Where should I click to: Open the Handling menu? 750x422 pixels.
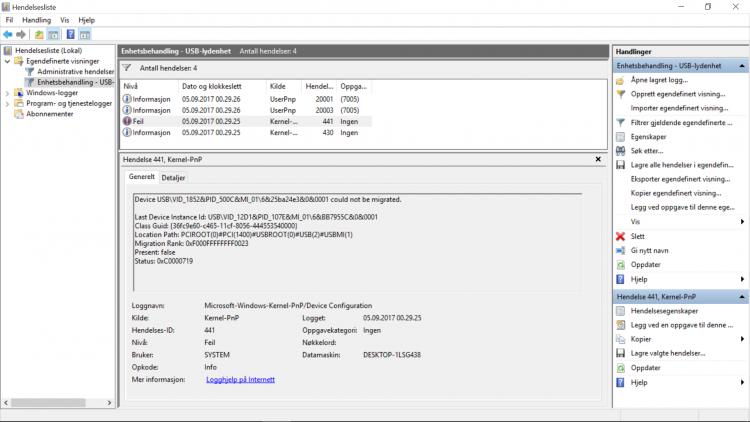36,19
